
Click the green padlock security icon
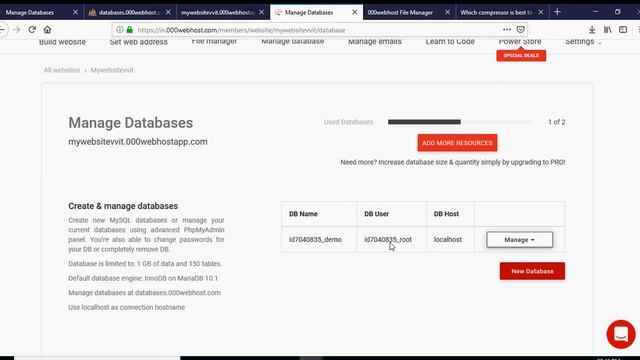[x=129, y=30]
